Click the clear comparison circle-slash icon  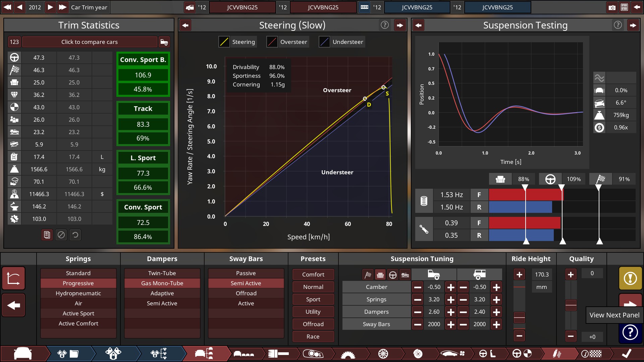point(61,235)
